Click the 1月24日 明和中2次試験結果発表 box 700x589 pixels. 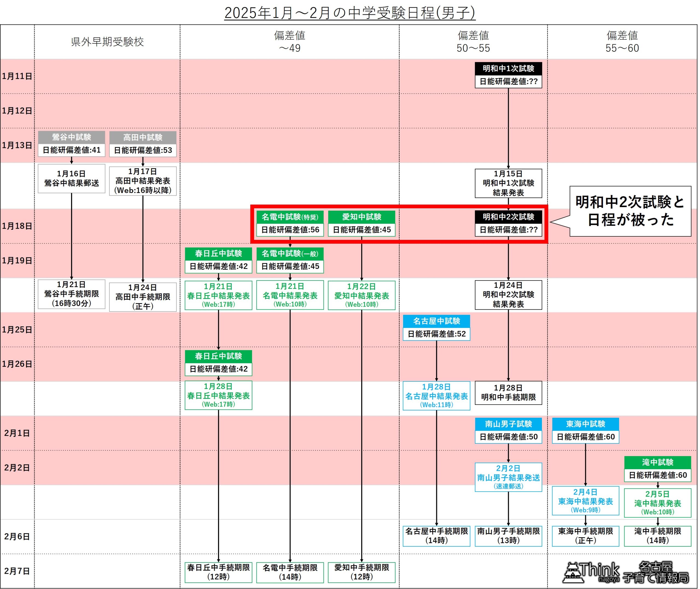508,294
